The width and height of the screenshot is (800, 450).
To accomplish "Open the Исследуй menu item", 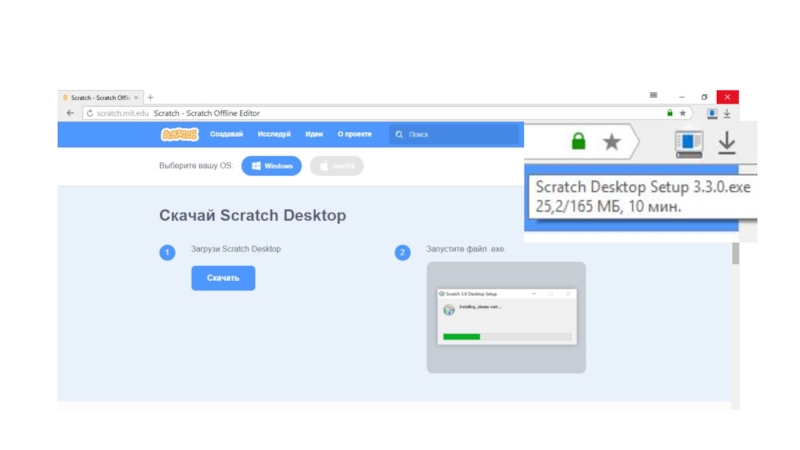I will click(x=274, y=134).
